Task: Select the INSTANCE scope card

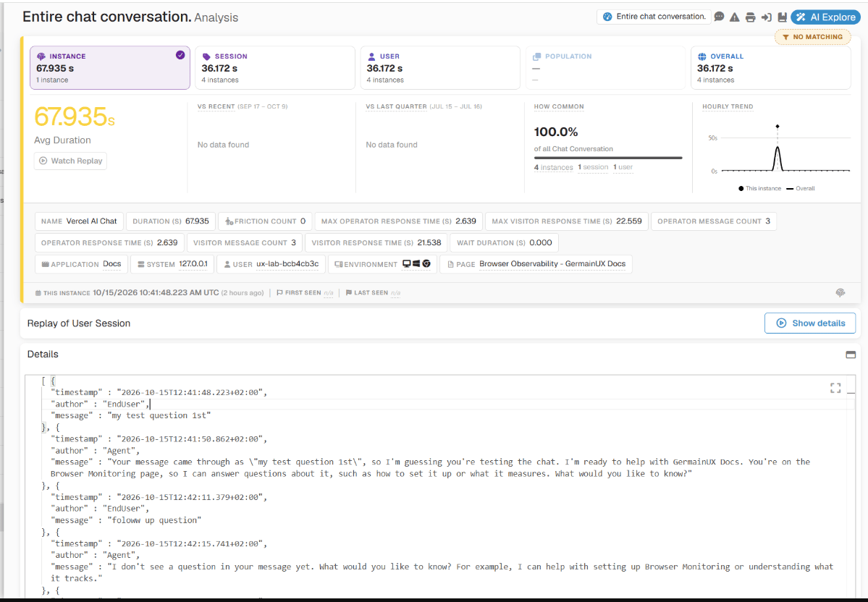Action: click(109, 67)
